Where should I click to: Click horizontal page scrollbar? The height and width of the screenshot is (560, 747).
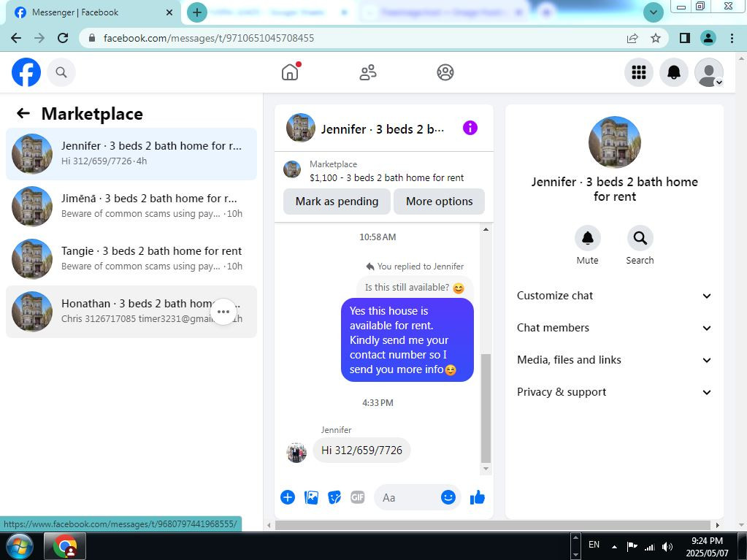[493, 525]
